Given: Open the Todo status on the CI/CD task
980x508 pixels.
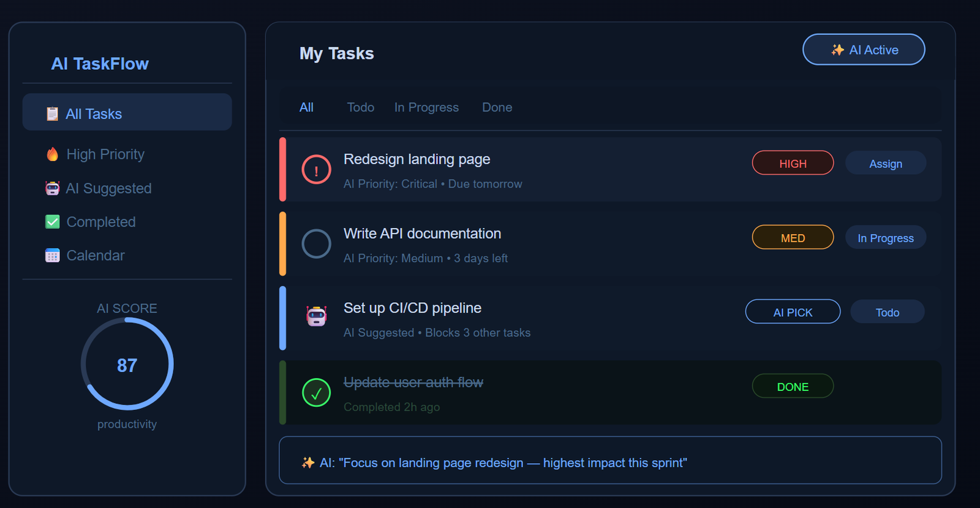Looking at the screenshot, I should [x=888, y=313].
